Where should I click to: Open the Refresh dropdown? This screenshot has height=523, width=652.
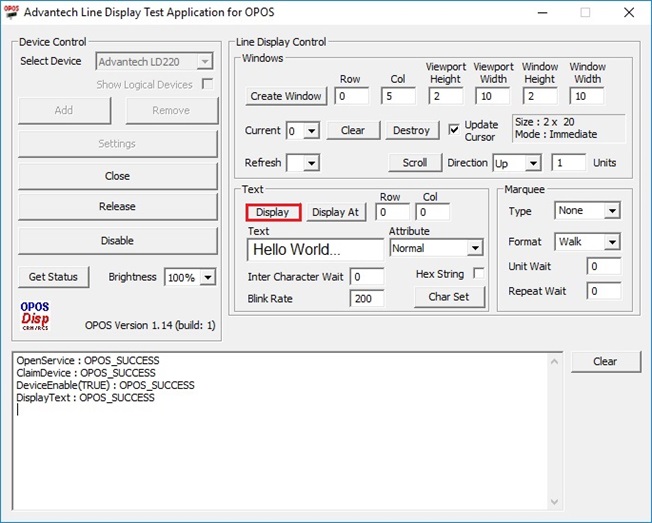(311, 163)
